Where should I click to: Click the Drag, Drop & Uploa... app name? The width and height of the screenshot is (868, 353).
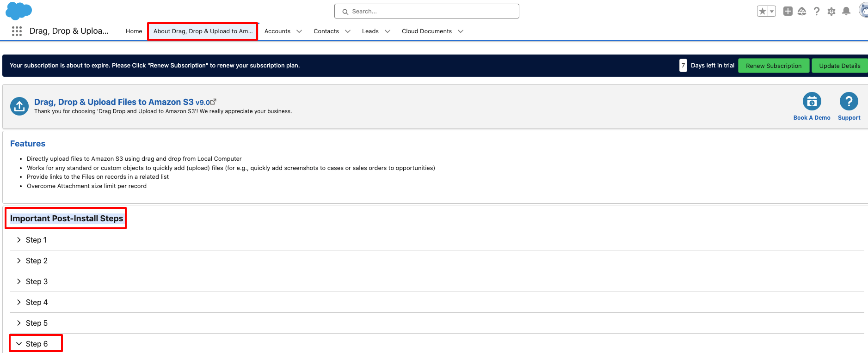pyautogui.click(x=69, y=31)
